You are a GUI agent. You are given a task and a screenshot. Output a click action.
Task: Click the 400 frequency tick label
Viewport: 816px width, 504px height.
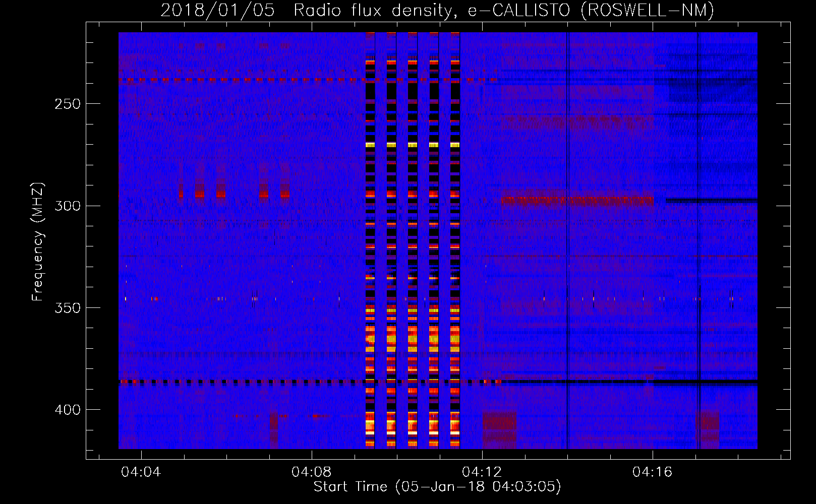(x=68, y=410)
